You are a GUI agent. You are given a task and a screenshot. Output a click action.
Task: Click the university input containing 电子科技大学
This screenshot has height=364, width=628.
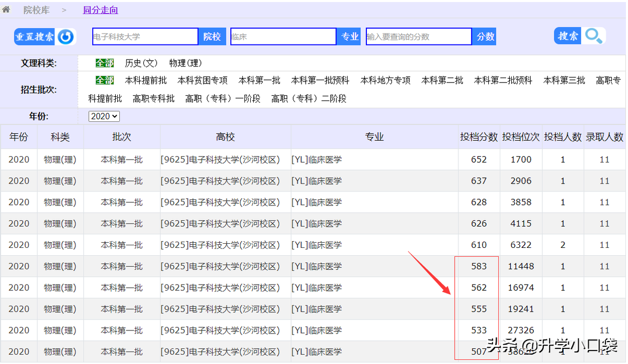(x=145, y=37)
